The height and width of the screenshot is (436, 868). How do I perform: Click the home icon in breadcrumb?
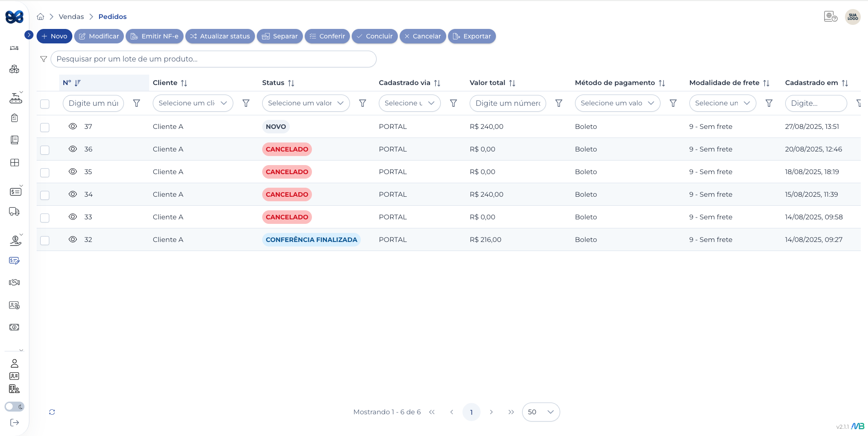click(x=40, y=17)
